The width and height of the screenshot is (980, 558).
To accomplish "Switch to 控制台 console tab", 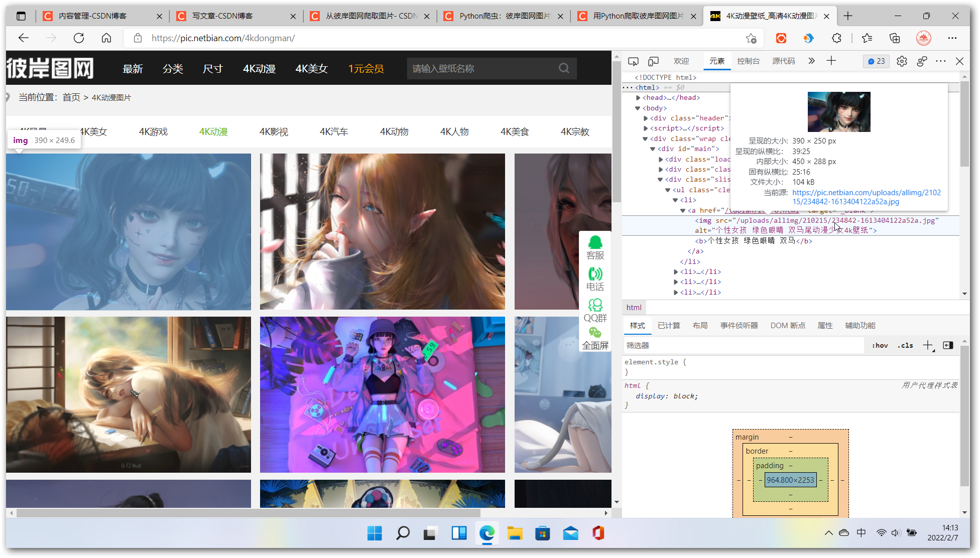I will coord(748,61).
